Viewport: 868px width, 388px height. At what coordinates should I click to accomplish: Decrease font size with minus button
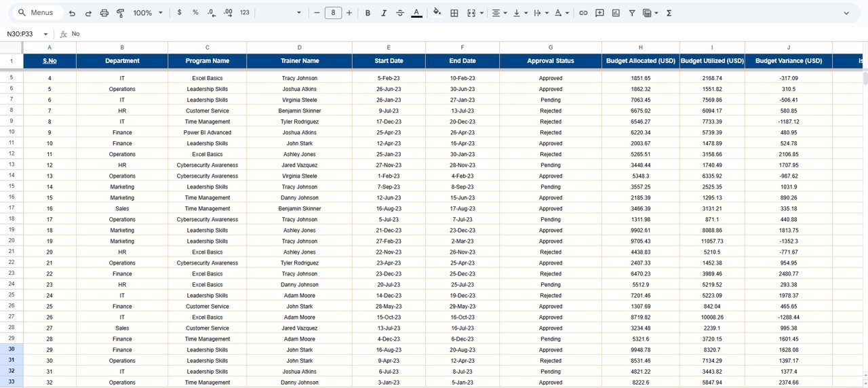point(317,13)
